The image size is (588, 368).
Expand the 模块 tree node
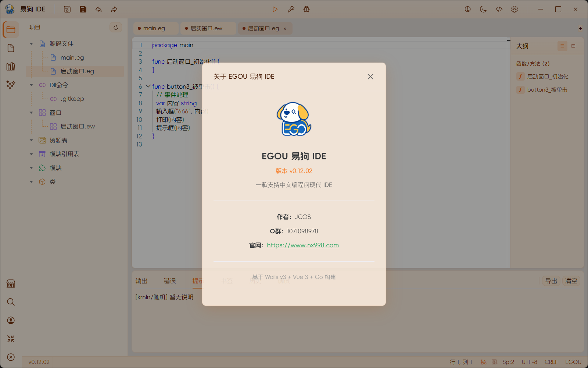31,168
